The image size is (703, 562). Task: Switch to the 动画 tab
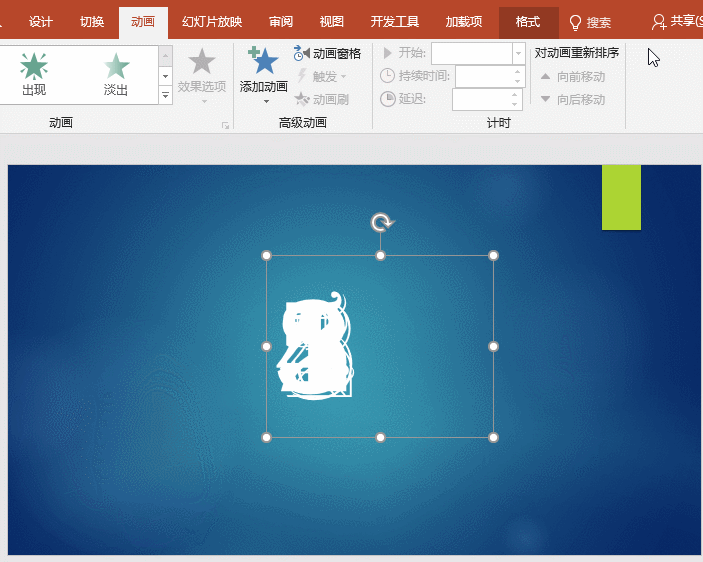(x=143, y=22)
